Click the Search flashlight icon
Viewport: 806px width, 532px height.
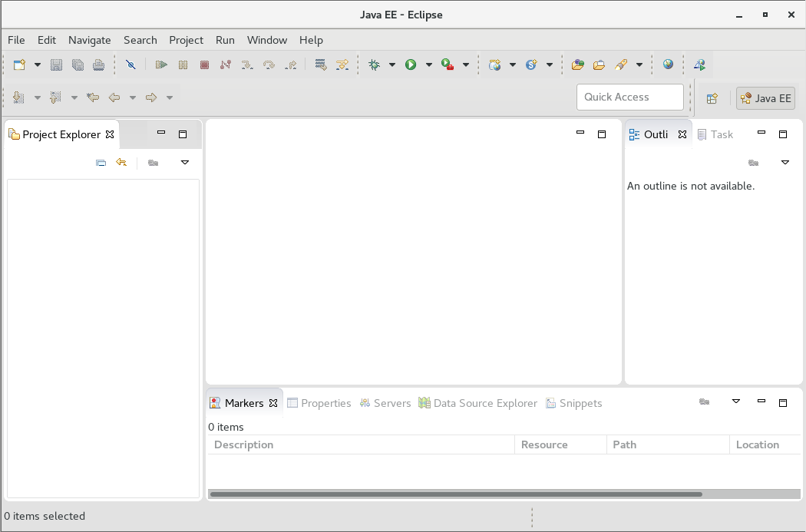tap(621, 64)
